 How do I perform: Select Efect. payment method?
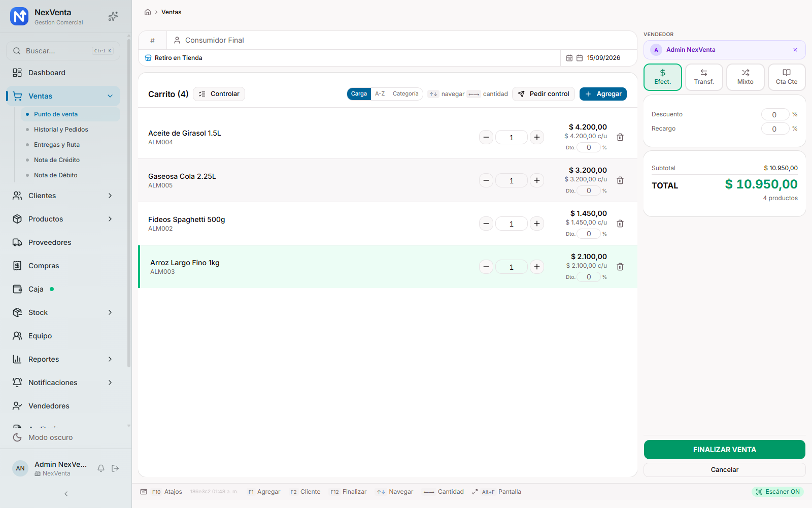[663, 77]
